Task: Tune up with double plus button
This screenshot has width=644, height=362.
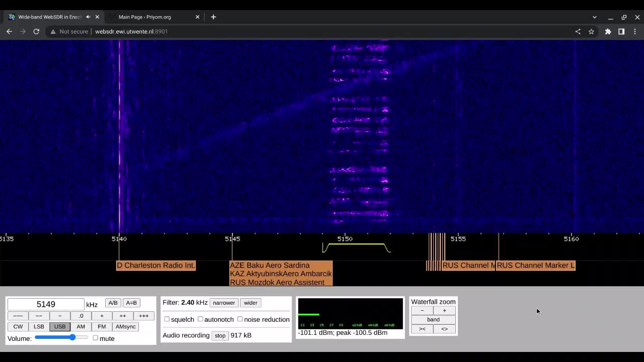Action: point(123,316)
